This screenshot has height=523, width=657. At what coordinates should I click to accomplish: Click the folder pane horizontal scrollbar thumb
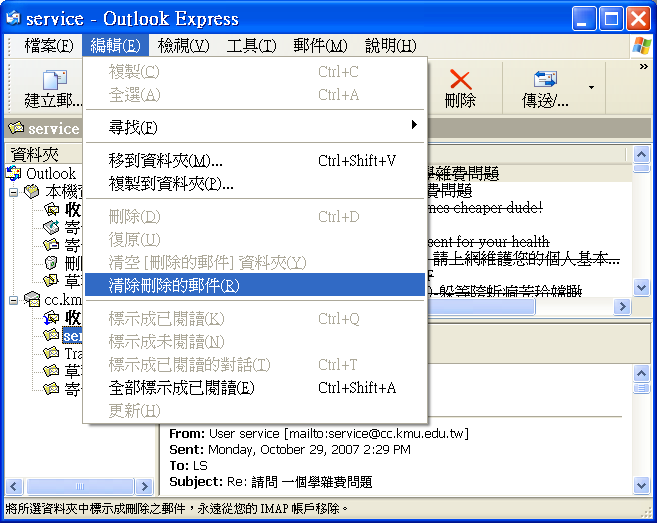(x=80, y=487)
